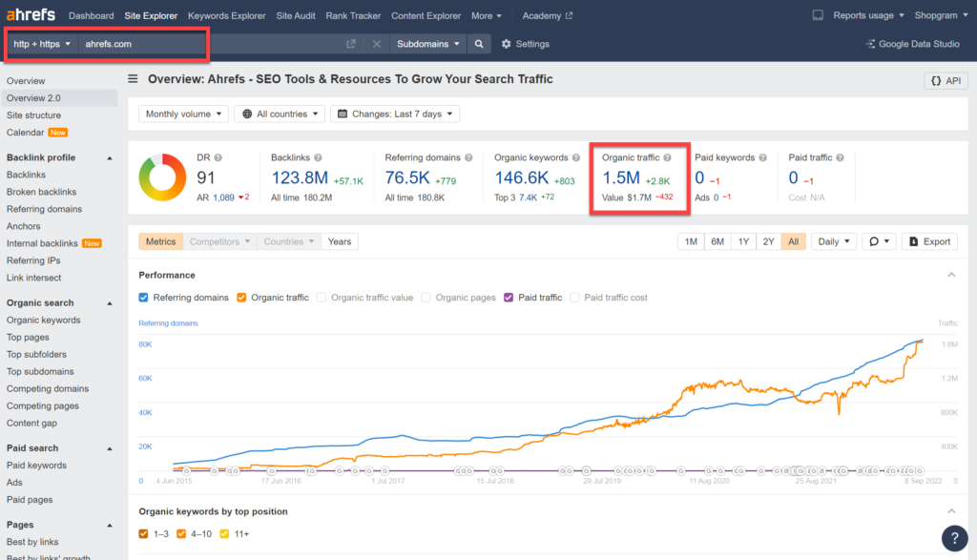Open Changes: Last 7 days dropdown
The width and height of the screenshot is (977, 560).
click(395, 114)
